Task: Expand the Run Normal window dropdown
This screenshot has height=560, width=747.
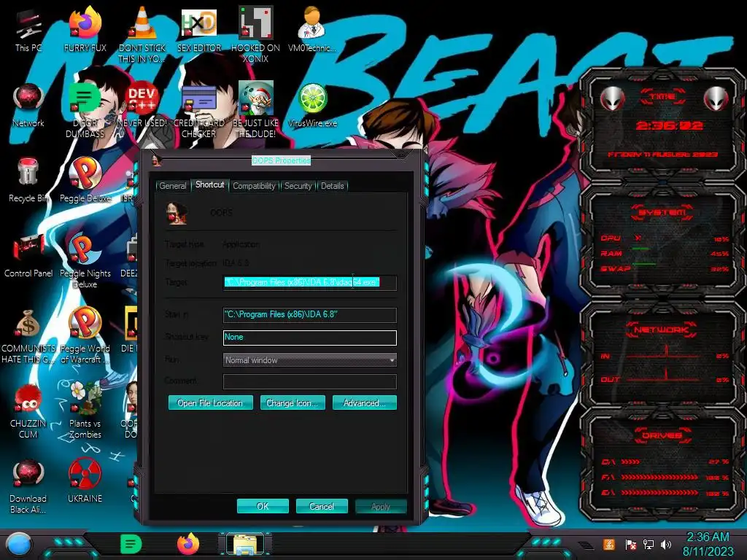Action: tap(309, 360)
